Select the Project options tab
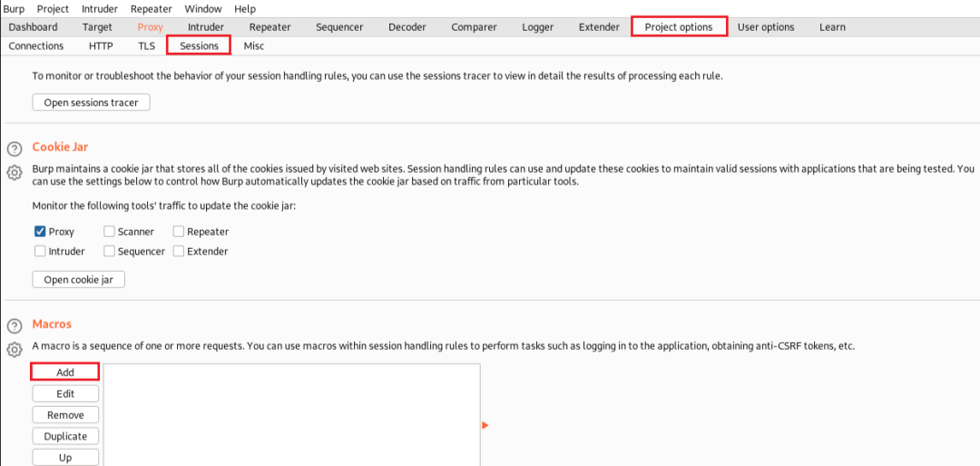 point(679,27)
